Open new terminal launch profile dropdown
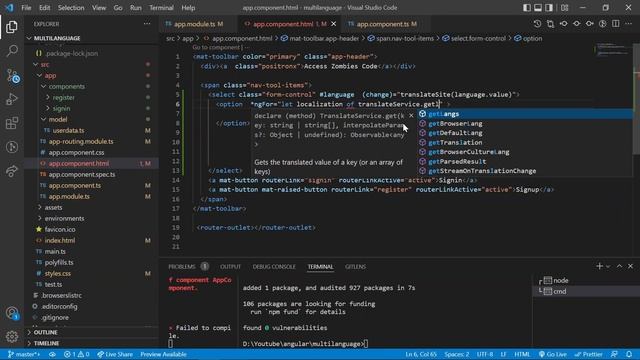 click(608, 267)
